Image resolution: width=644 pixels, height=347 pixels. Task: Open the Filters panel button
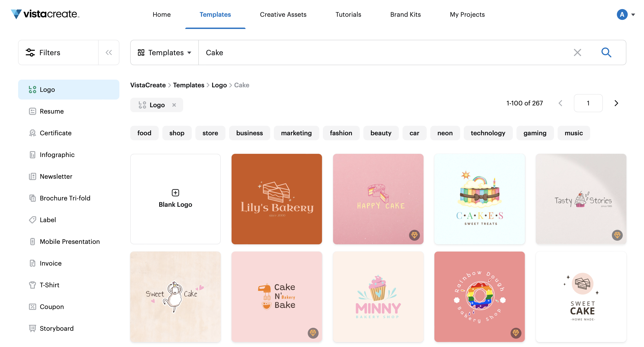coord(58,52)
